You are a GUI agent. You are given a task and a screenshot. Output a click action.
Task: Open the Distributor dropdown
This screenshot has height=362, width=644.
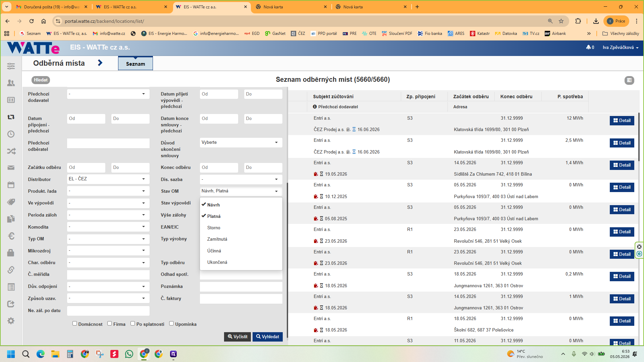108,179
